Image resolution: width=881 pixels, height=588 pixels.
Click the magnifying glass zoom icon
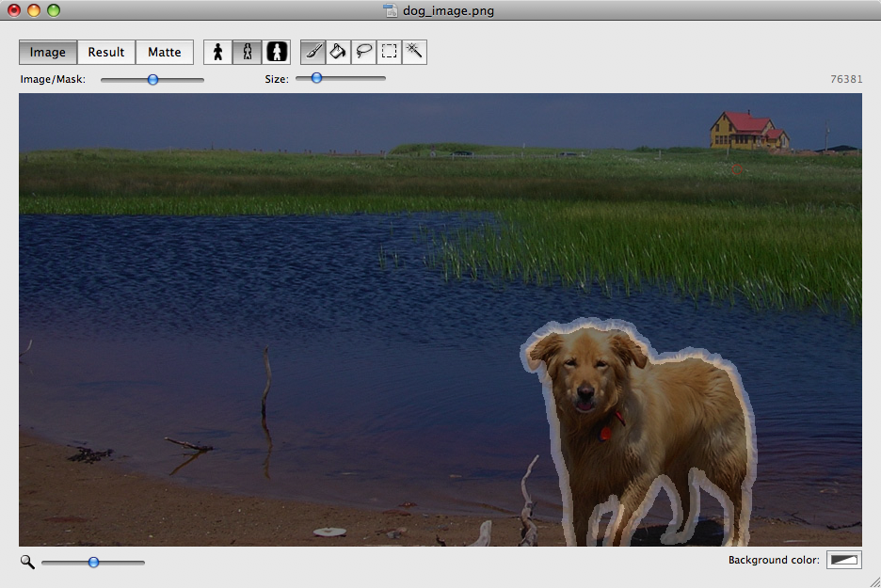click(27, 562)
